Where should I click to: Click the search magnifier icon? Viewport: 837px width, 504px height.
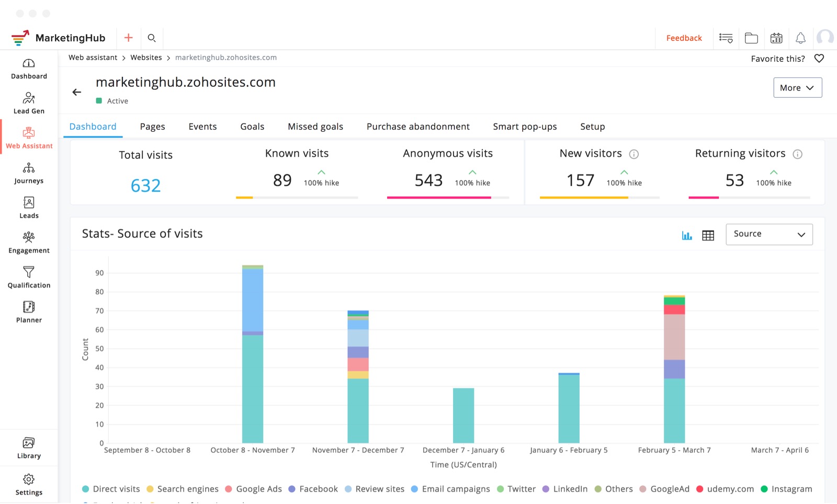click(152, 38)
